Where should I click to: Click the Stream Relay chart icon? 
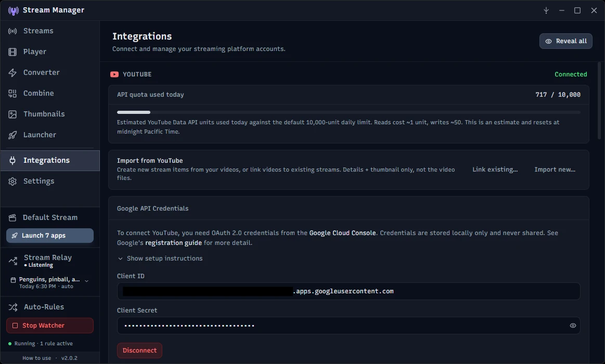point(13,261)
